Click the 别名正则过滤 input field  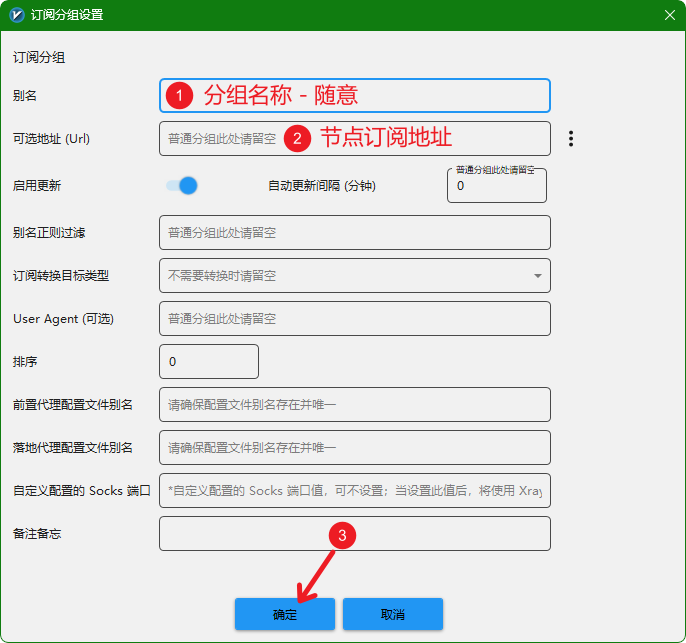[x=355, y=232]
